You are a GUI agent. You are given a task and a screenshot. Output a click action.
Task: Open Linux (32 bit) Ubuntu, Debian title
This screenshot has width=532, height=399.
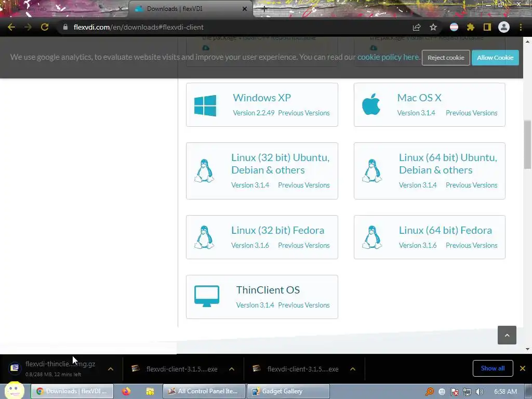tap(280, 164)
